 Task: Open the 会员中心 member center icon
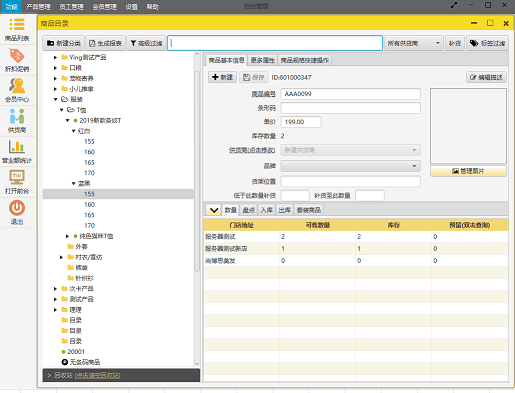point(17,90)
